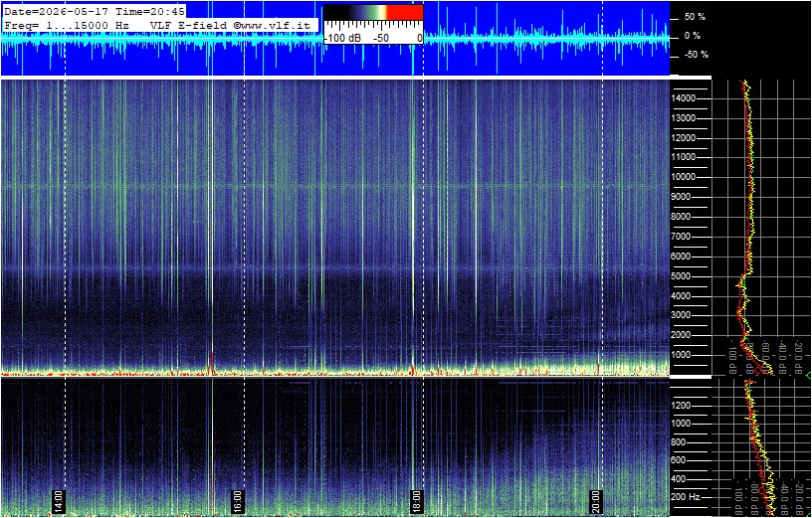Click the 'VLF E-field' label
Screen dimensions: 812x518
click(x=188, y=25)
